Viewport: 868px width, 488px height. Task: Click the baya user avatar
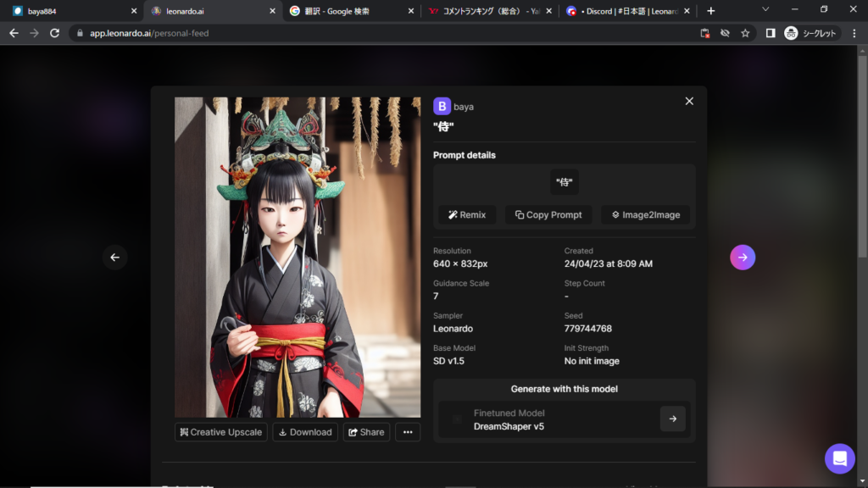pyautogui.click(x=442, y=106)
